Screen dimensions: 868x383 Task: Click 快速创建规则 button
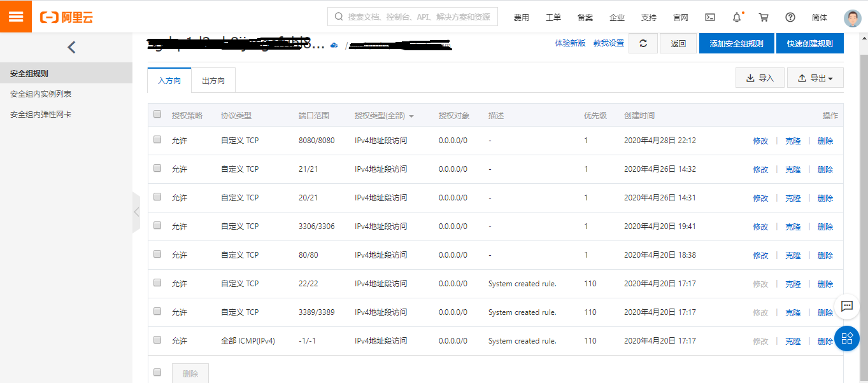tap(810, 43)
